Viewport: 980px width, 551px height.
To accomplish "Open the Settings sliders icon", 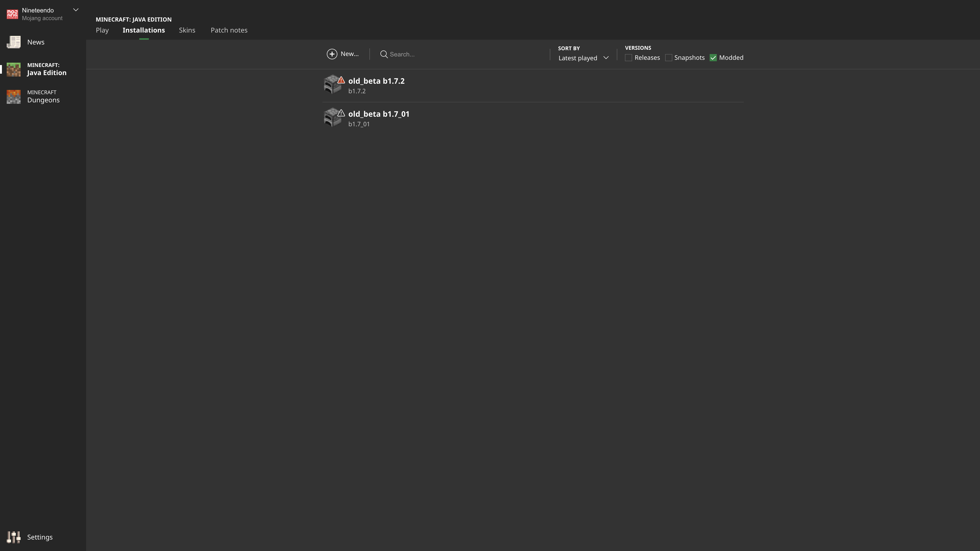I will coord(14,537).
